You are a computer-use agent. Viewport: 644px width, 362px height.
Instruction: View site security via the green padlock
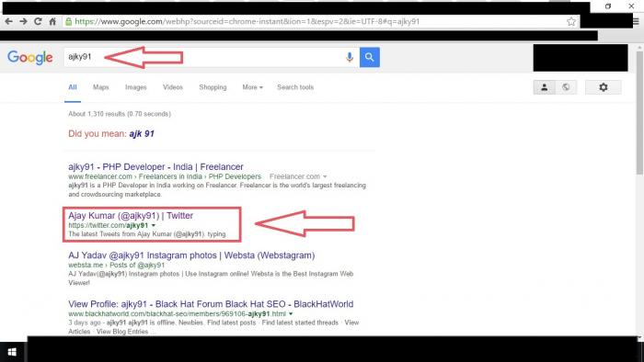[x=69, y=22]
